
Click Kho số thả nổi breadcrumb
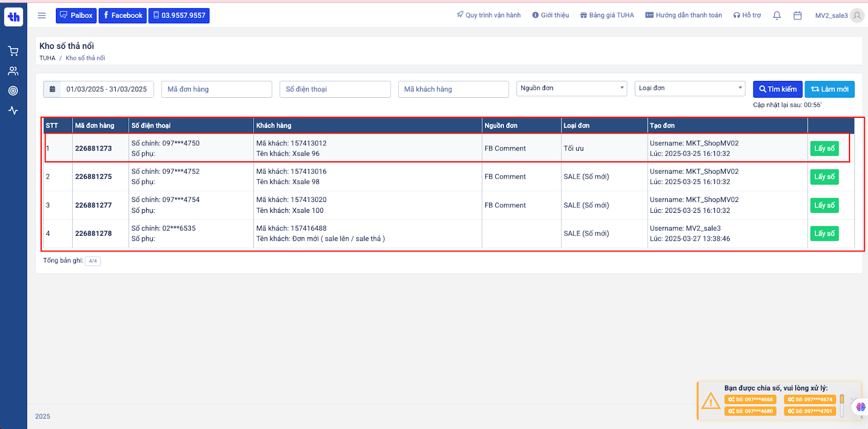85,58
